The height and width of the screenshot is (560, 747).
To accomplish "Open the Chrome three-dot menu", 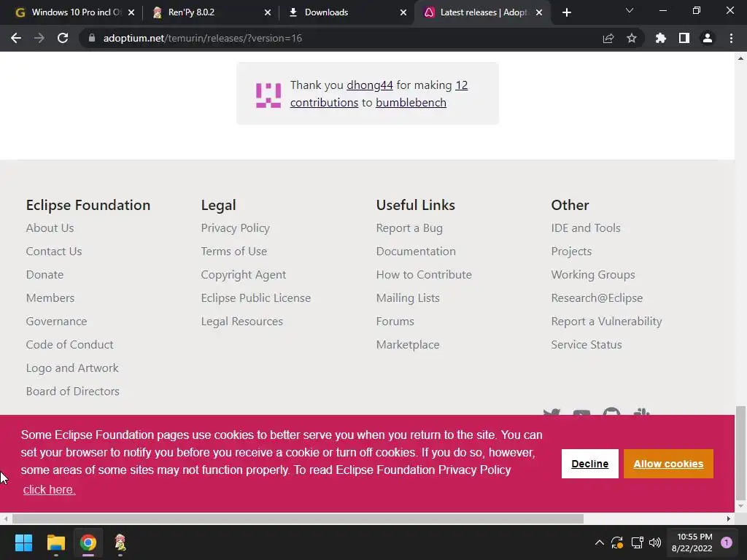I will tap(731, 38).
